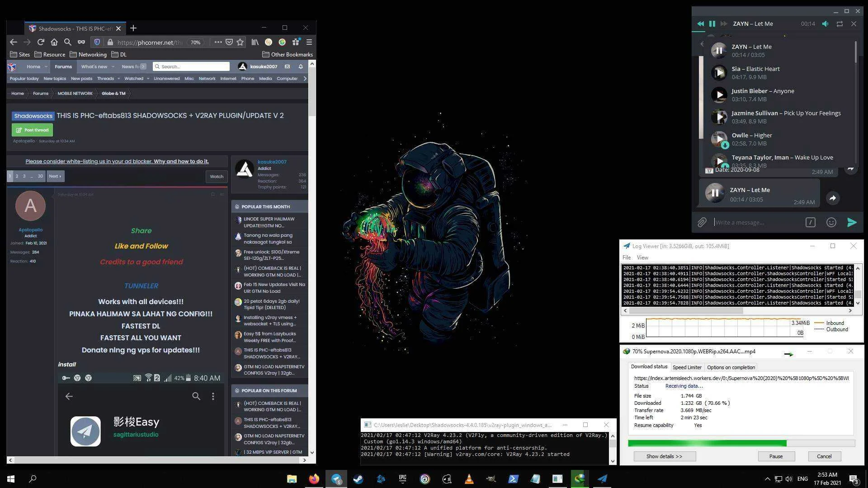Image resolution: width=868 pixels, height=488 pixels.
Task: Open forum inbox envelope icon
Action: (287, 66)
